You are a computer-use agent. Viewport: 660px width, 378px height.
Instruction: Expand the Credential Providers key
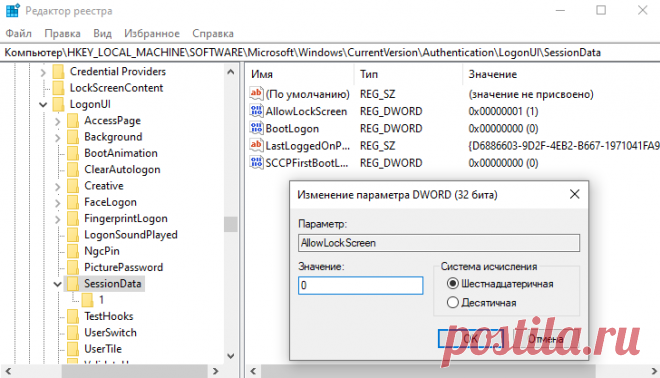click(43, 72)
